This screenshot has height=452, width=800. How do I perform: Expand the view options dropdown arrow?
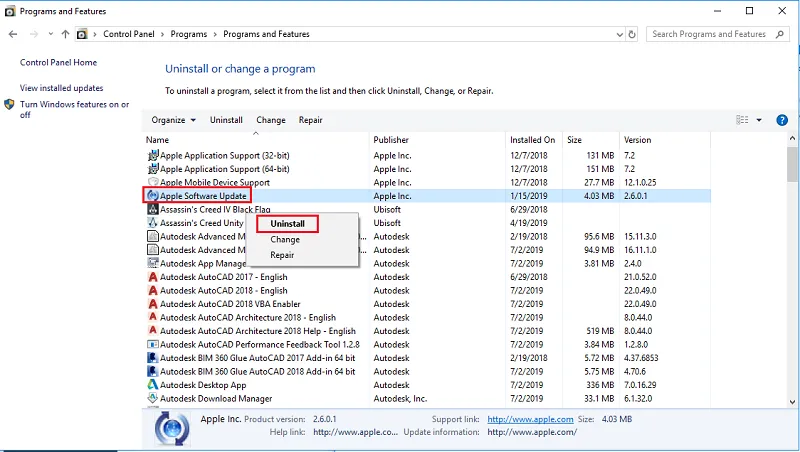coord(759,120)
